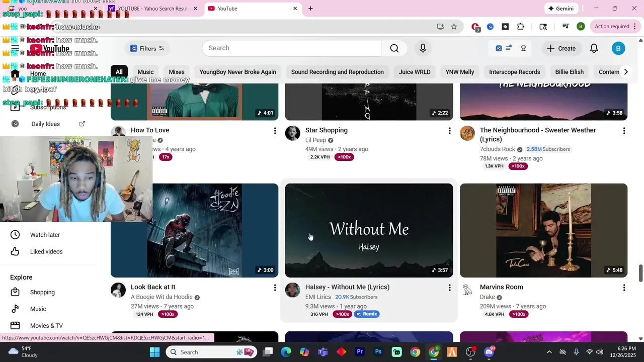This screenshot has height=362, width=644.
Task: Open Chrome media control music icon
Action: tap(566, 27)
